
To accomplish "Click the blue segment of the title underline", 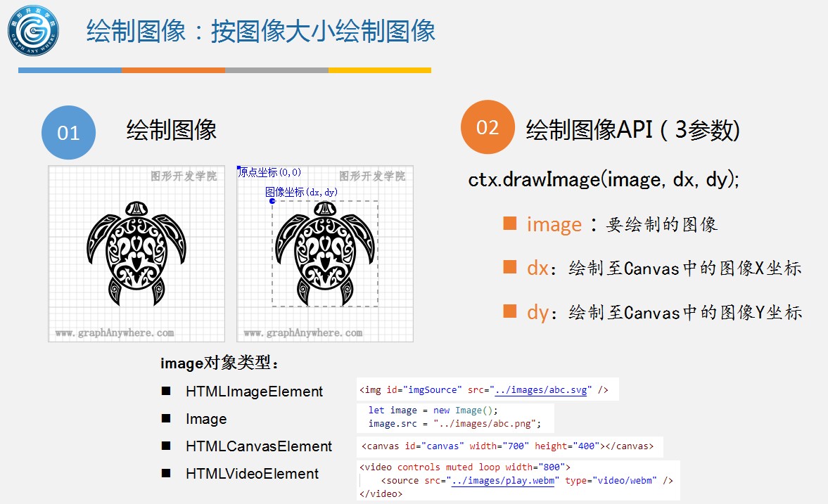I will point(70,70).
